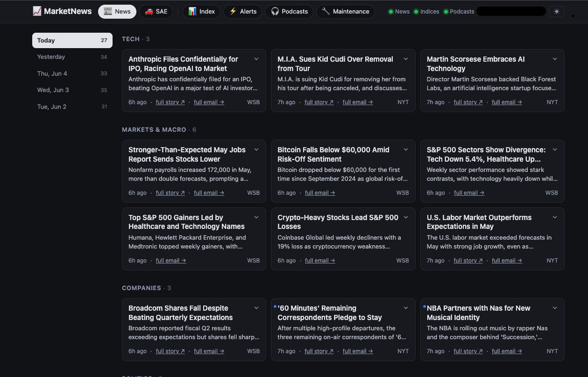The image size is (588, 377).
Task: Click the lightning bolt icon beside Alerts
Action: [x=233, y=11]
